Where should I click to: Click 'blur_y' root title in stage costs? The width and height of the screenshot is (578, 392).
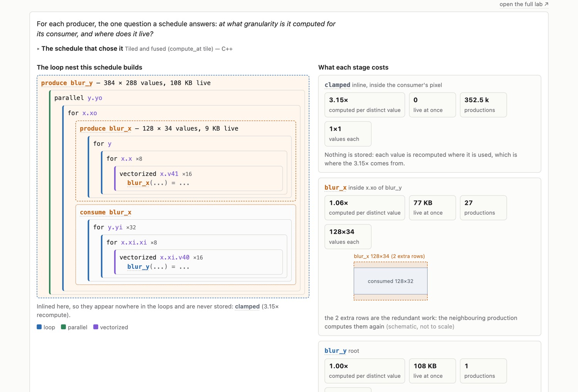pos(335,351)
